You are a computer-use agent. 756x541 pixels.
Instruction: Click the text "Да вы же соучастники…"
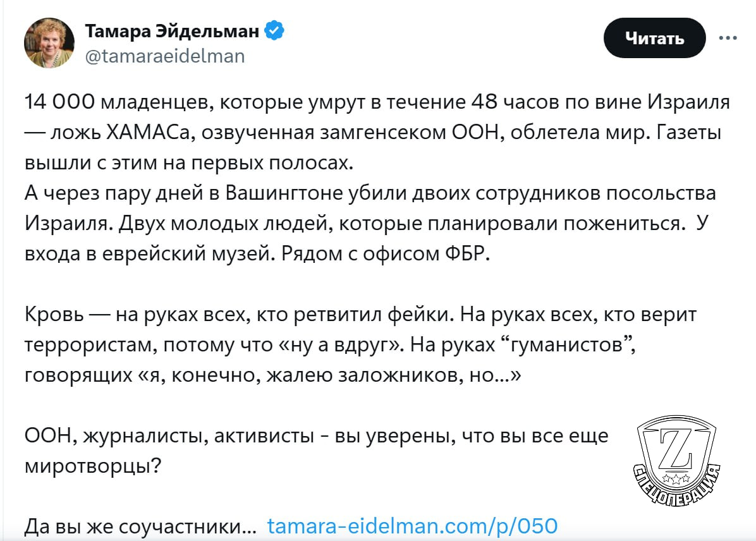(x=140, y=526)
